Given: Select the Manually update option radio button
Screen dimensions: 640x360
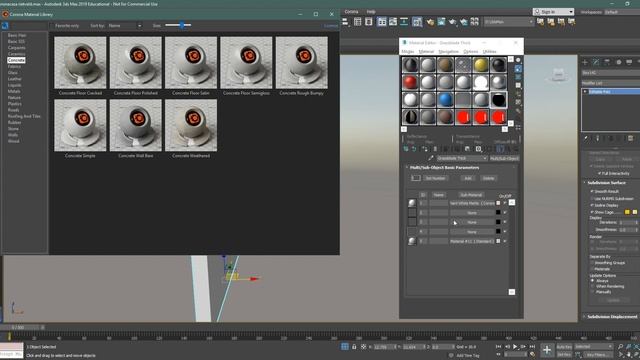Looking at the screenshot, I should pos(593,292).
